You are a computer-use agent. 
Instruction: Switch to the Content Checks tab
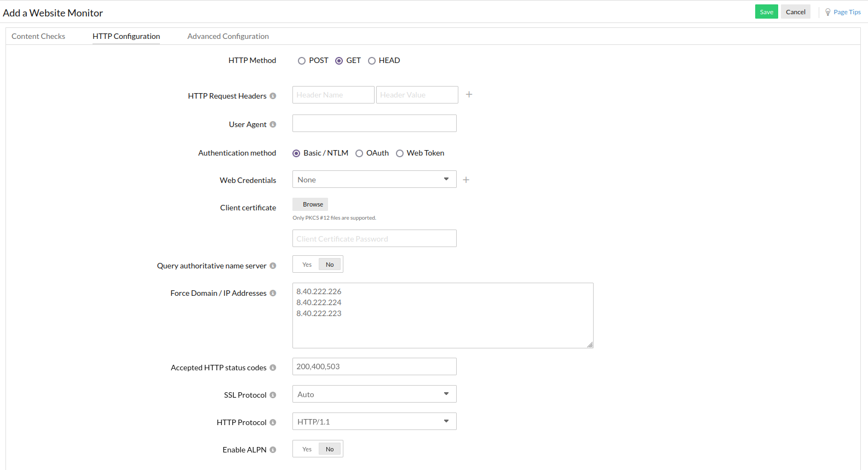point(38,36)
